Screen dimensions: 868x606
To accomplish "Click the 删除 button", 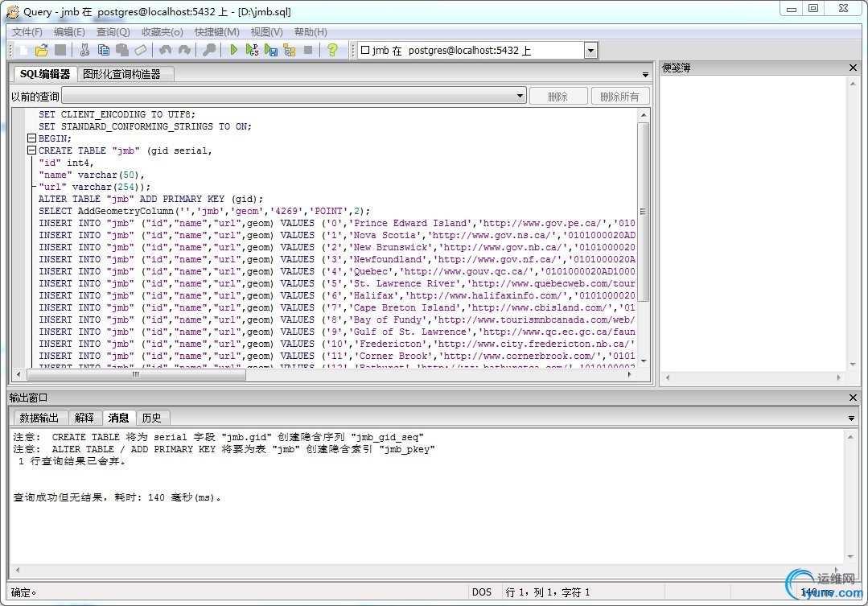I will coord(557,96).
